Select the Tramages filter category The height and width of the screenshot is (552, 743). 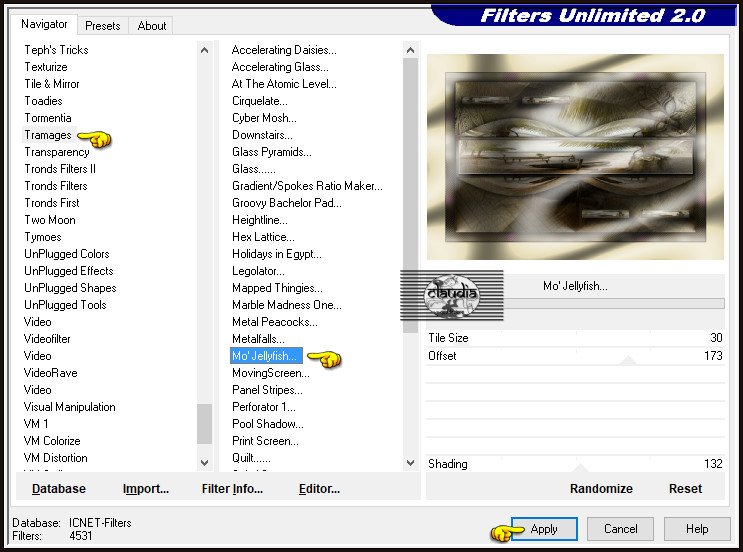(x=48, y=135)
